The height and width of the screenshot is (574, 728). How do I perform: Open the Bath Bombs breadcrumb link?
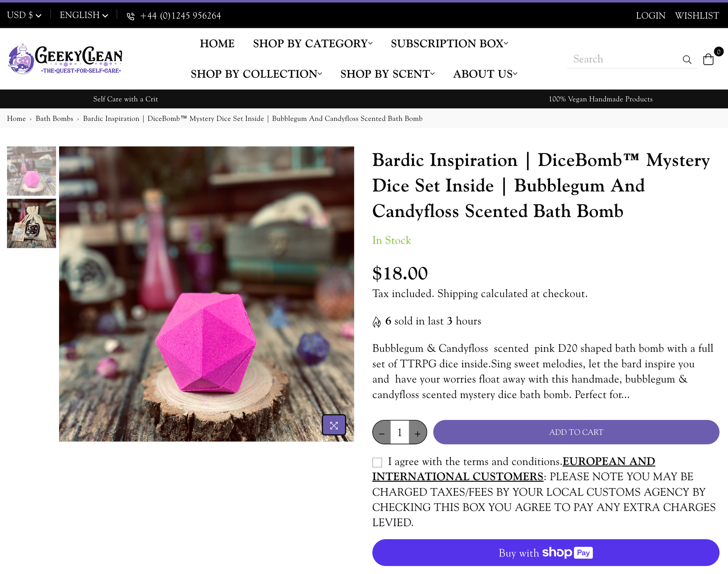[x=54, y=119]
